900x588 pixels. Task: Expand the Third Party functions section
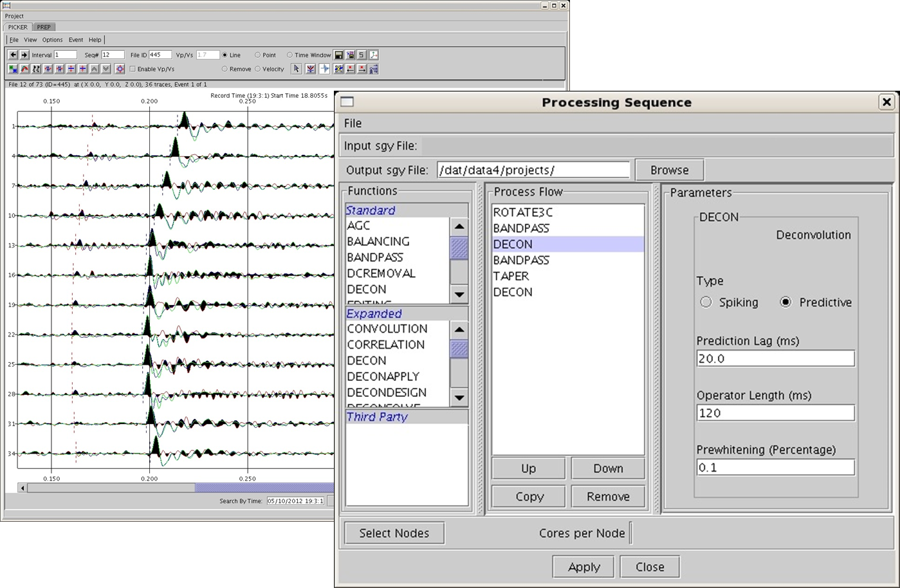378,417
